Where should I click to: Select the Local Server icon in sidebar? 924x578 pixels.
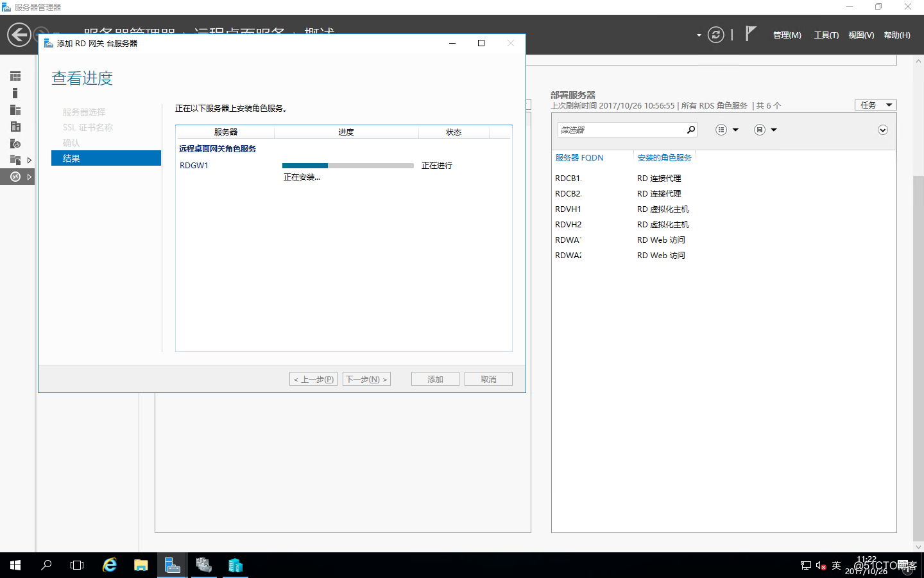pyautogui.click(x=15, y=93)
